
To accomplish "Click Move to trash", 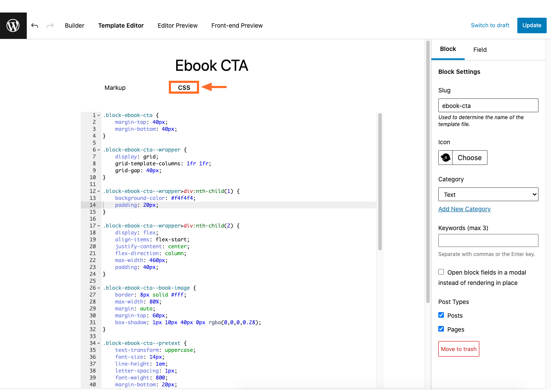I will 459,349.
